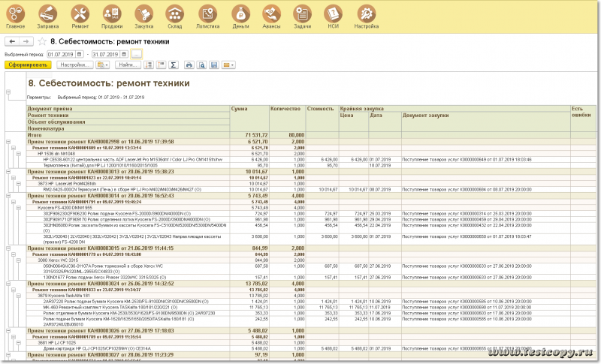This screenshot has height=364, width=601.
Task: Click the Документ закупки column header
Action: (x=485, y=122)
